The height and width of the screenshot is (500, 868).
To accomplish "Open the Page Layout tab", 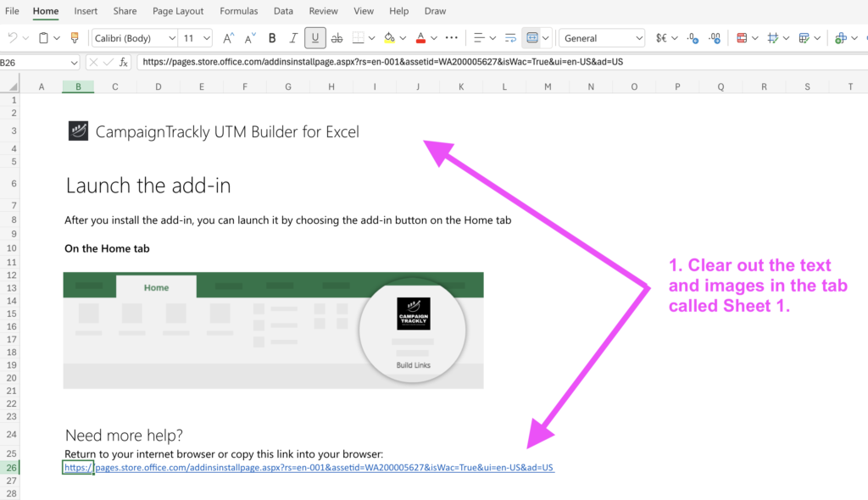I will tap(178, 11).
